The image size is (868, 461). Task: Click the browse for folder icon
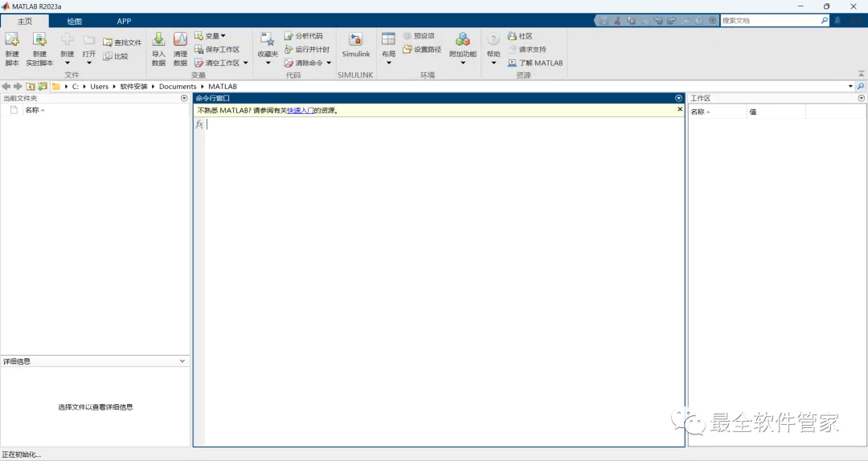43,86
